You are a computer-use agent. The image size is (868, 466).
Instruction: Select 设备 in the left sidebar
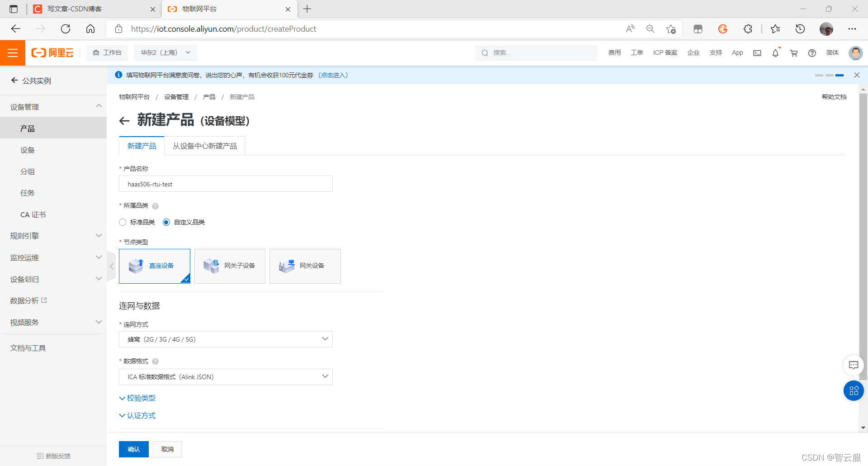(27, 150)
